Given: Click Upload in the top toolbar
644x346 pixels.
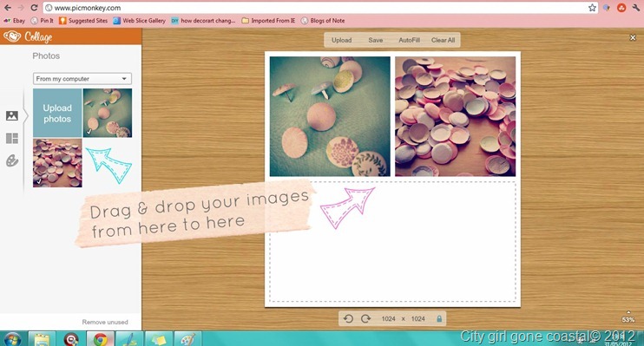Looking at the screenshot, I should 342,40.
